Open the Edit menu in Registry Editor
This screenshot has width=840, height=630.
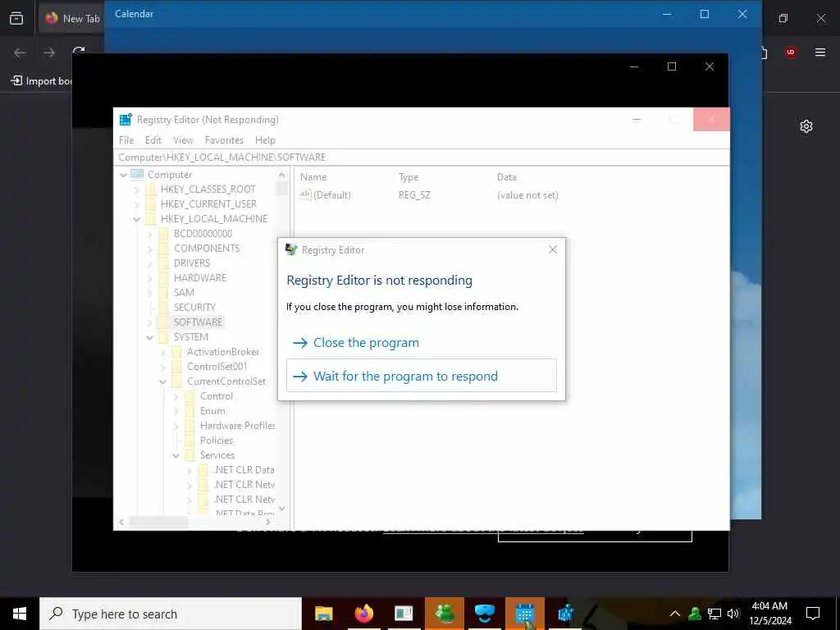(153, 140)
